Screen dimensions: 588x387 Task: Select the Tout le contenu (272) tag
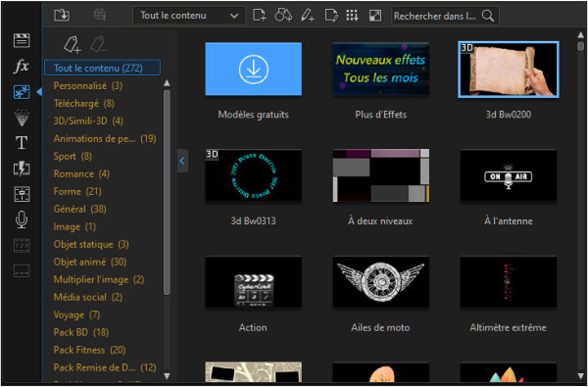pyautogui.click(x=102, y=68)
